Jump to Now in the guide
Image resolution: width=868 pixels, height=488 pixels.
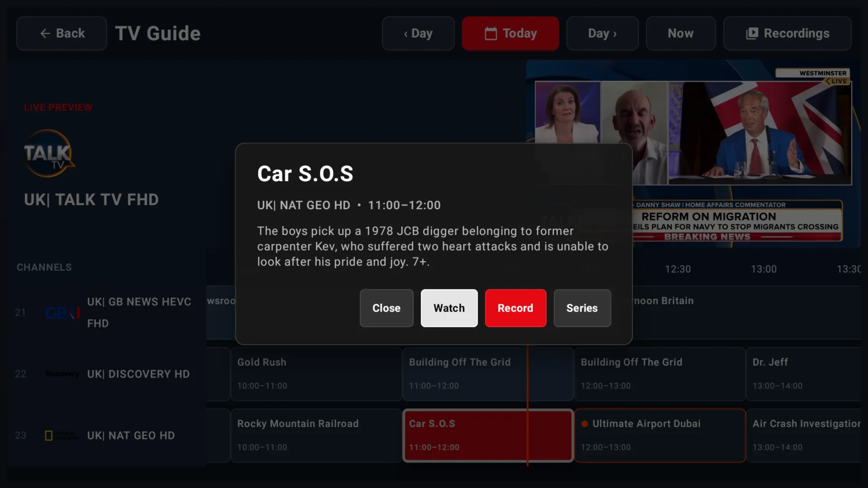[x=680, y=33]
